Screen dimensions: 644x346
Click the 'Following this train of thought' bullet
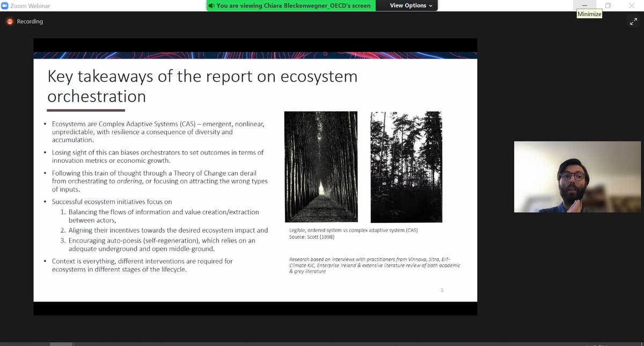click(159, 181)
